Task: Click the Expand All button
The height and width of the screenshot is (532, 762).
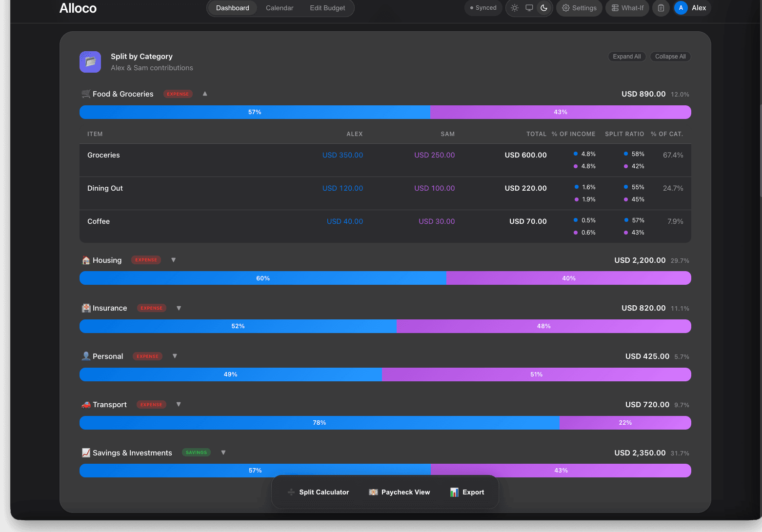Action: coord(627,57)
